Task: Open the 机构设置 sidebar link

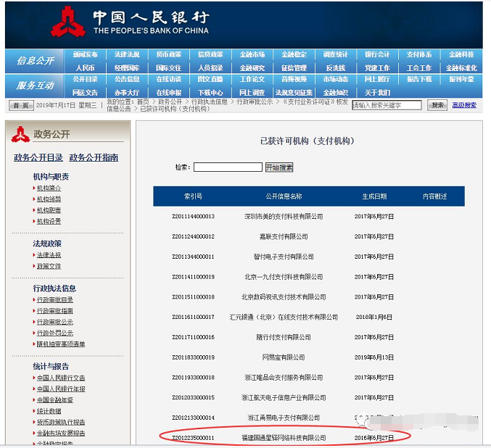Action: (x=49, y=221)
